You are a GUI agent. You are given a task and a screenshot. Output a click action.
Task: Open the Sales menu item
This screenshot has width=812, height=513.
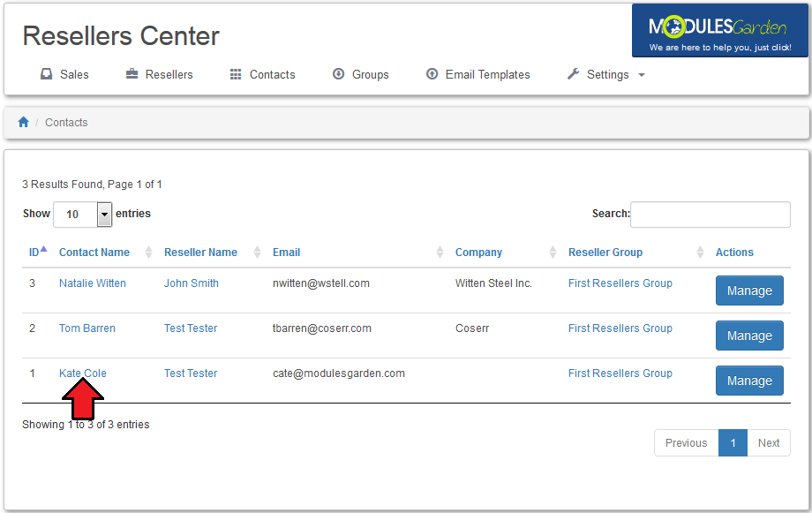coord(64,75)
